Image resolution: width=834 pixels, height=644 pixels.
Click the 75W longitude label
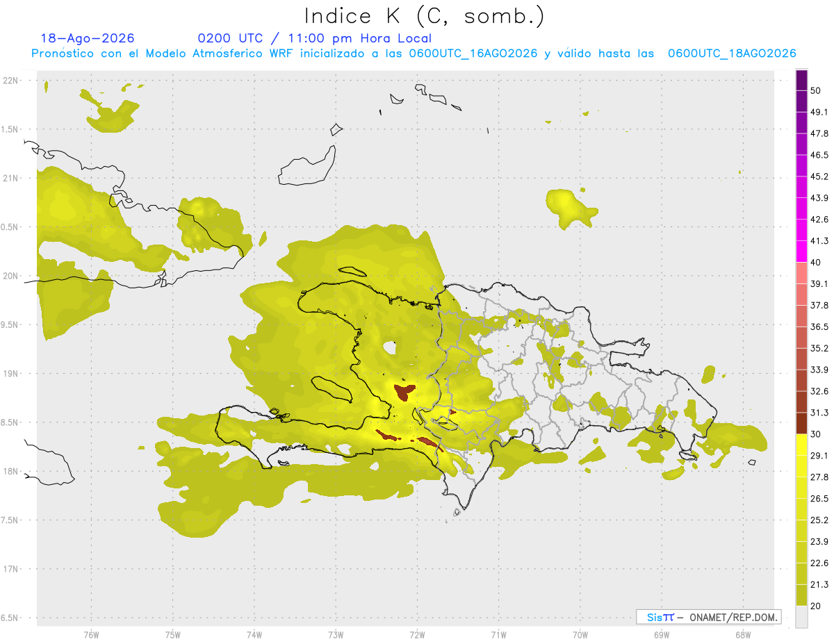[173, 634]
